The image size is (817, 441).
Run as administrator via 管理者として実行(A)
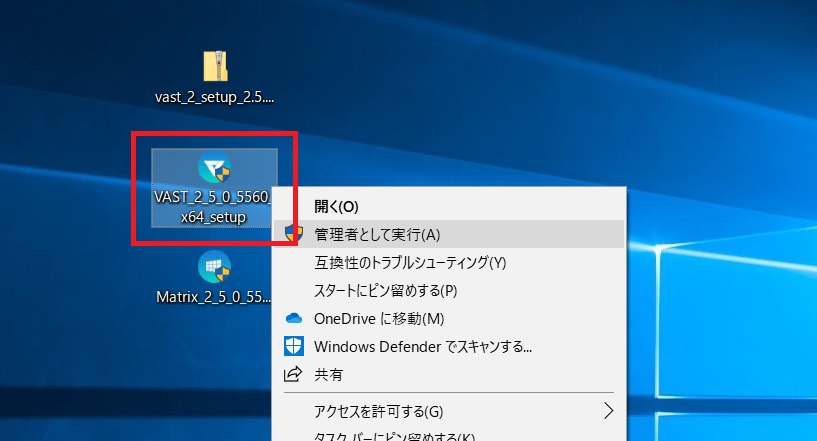(449, 235)
